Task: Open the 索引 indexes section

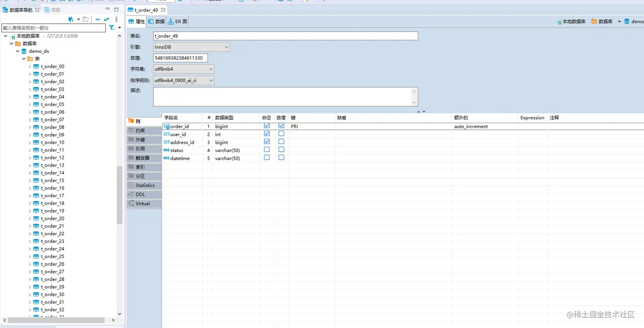Action: click(x=144, y=167)
